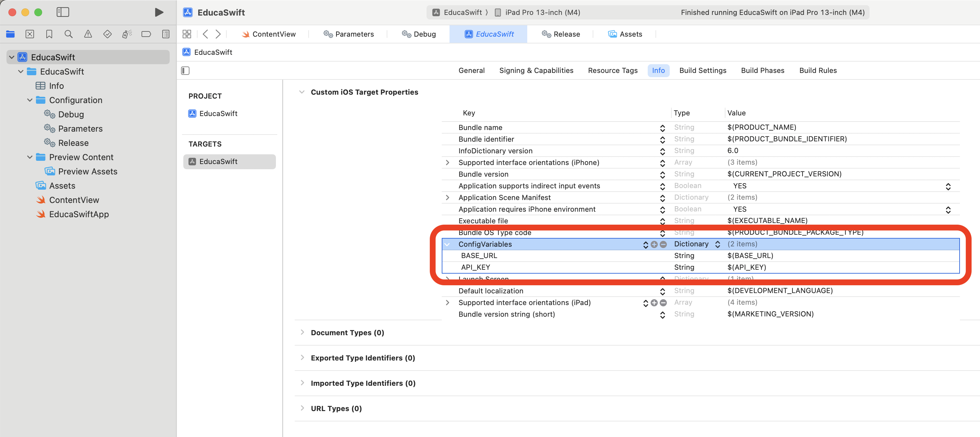Remove the ConfigVariables row with minus
This screenshot has width=980, height=437.
point(663,244)
